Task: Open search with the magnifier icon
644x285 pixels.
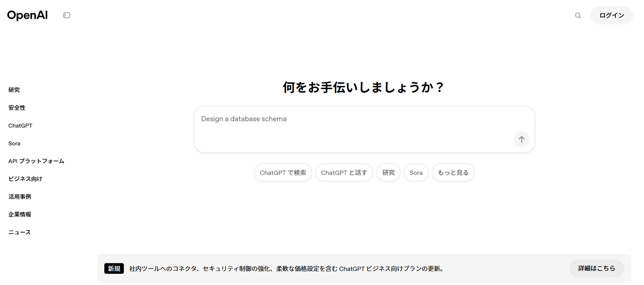Action: pos(578,15)
